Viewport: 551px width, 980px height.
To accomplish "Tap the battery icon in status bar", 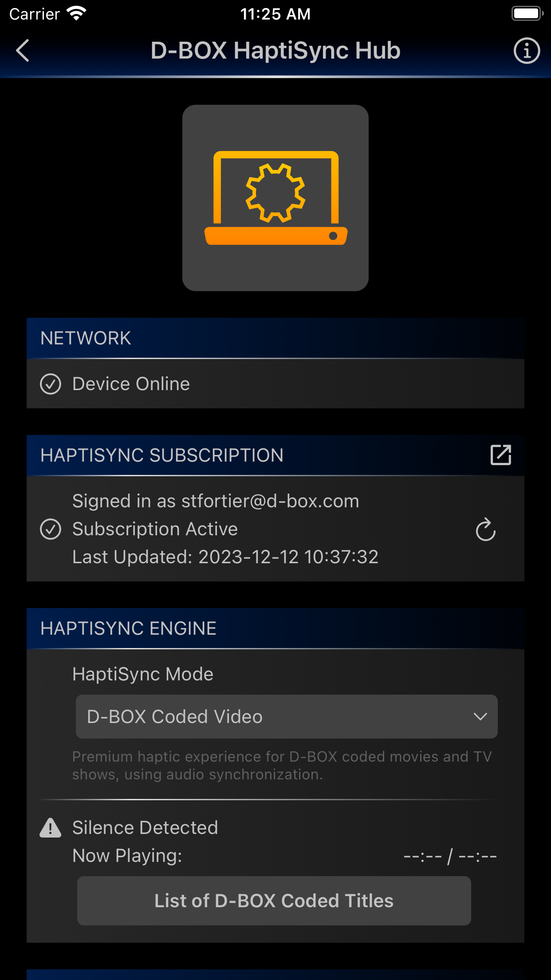I will pyautogui.click(x=527, y=14).
